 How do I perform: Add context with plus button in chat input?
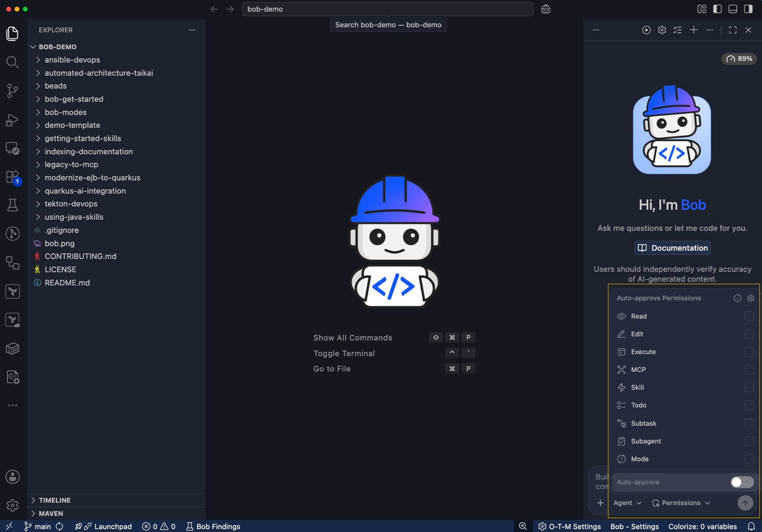(x=601, y=503)
